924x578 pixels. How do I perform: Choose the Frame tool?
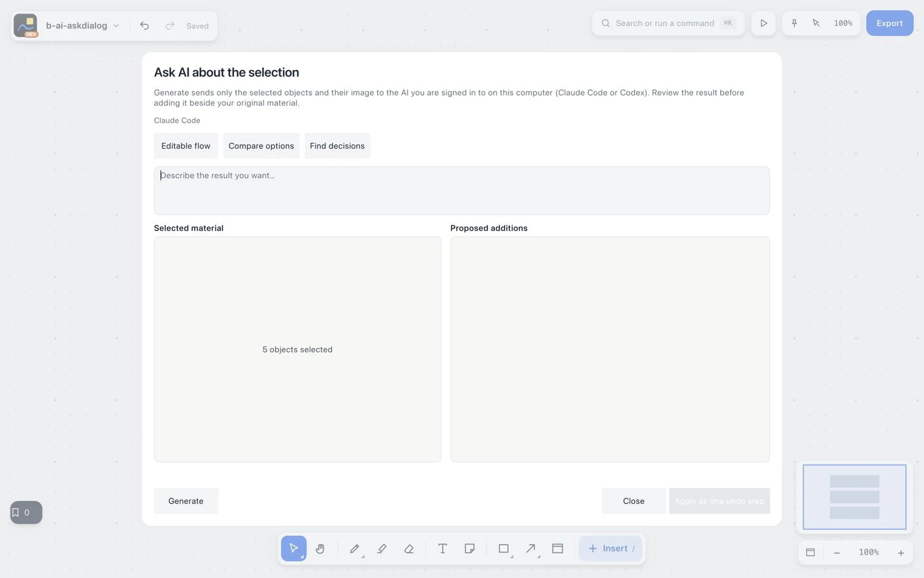point(558,548)
